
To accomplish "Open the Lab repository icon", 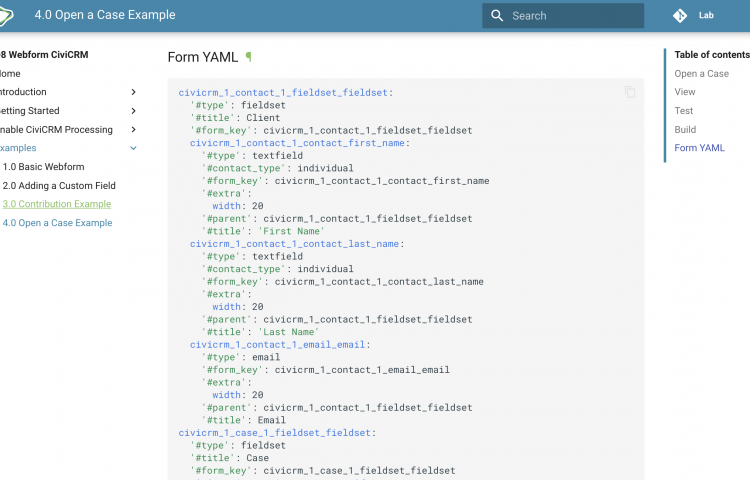I will coord(680,16).
